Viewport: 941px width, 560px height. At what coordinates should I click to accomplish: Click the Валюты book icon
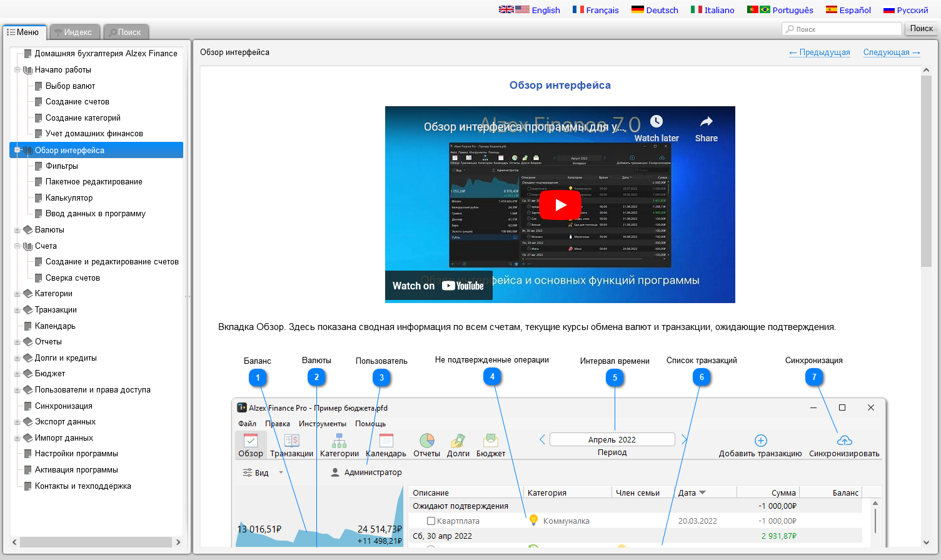point(28,230)
